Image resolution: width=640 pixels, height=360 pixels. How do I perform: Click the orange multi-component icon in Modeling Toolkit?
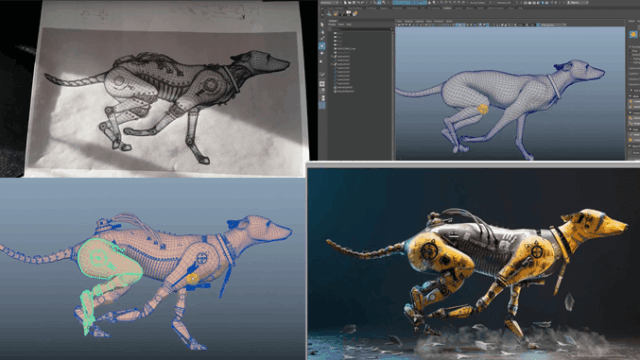pyautogui.click(x=633, y=34)
